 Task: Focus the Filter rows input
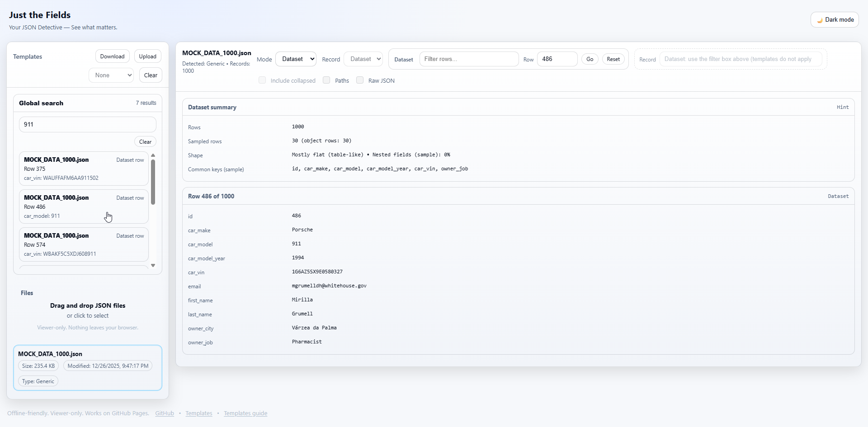click(x=469, y=59)
